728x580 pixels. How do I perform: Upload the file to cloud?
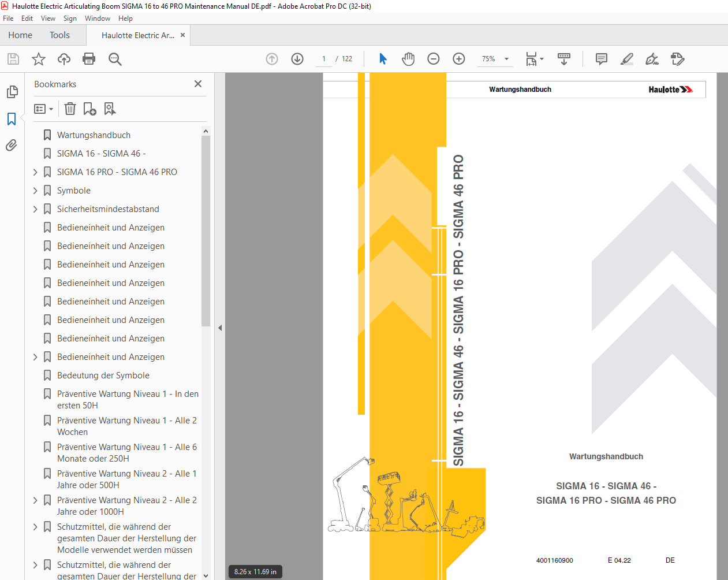(64, 59)
